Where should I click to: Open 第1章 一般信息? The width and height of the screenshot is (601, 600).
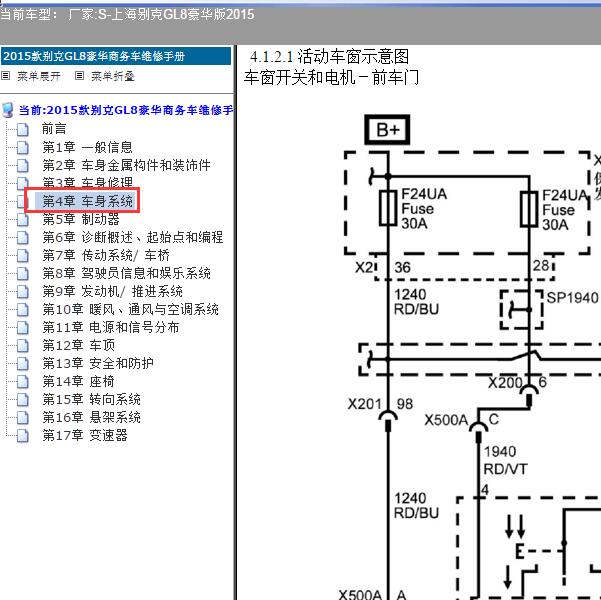click(87, 147)
